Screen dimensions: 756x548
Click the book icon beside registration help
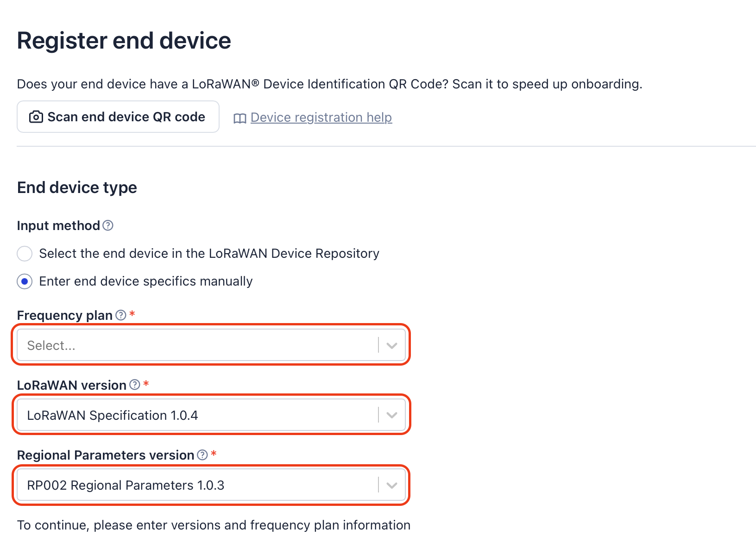(x=239, y=118)
